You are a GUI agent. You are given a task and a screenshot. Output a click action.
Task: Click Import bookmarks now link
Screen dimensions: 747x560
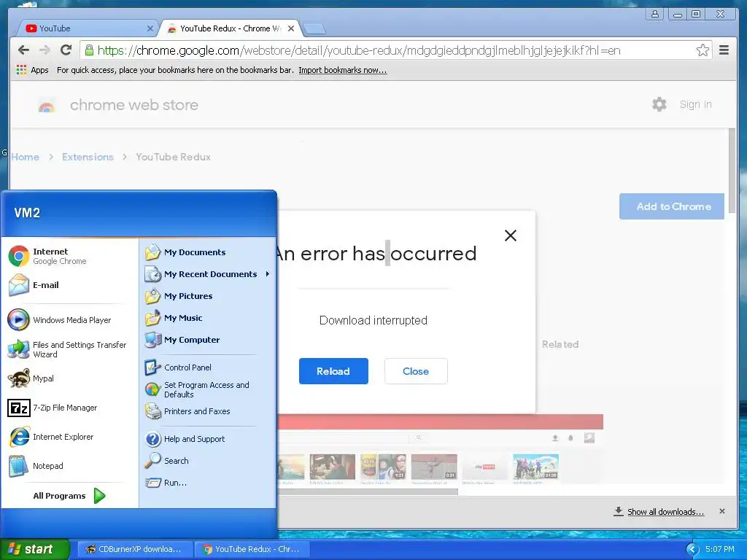pyautogui.click(x=343, y=70)
